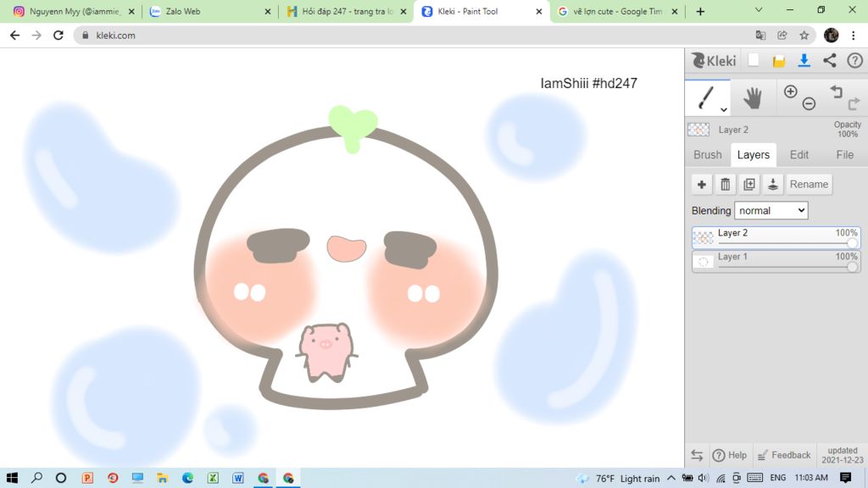
Task: Close the Zalo Web tab
Action: click(268, 11)
